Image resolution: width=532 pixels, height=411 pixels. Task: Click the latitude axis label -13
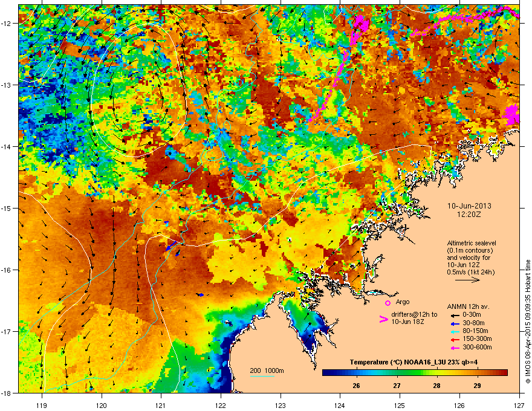pyautogui.click(x=7, y=85)
